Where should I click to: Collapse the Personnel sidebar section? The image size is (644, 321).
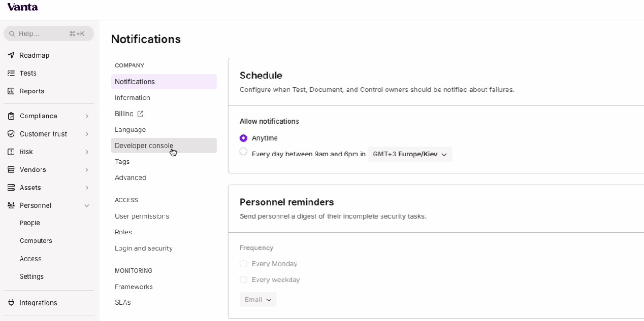coord(87,205)
